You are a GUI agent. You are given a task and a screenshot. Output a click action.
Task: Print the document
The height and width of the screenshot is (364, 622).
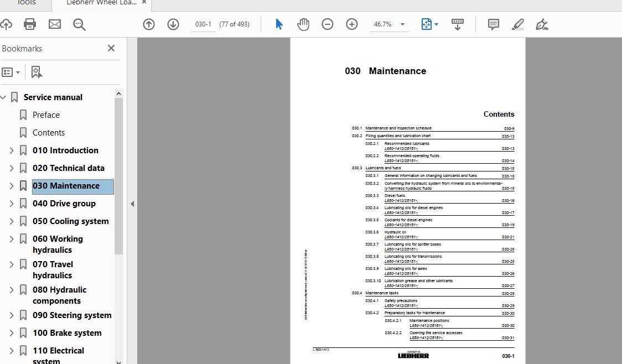click(x=29, y=24)
